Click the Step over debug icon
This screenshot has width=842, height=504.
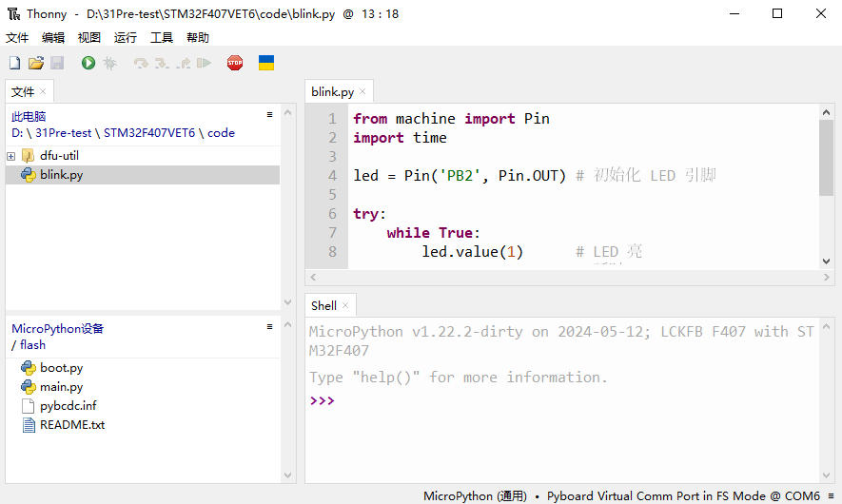point(141,64)
